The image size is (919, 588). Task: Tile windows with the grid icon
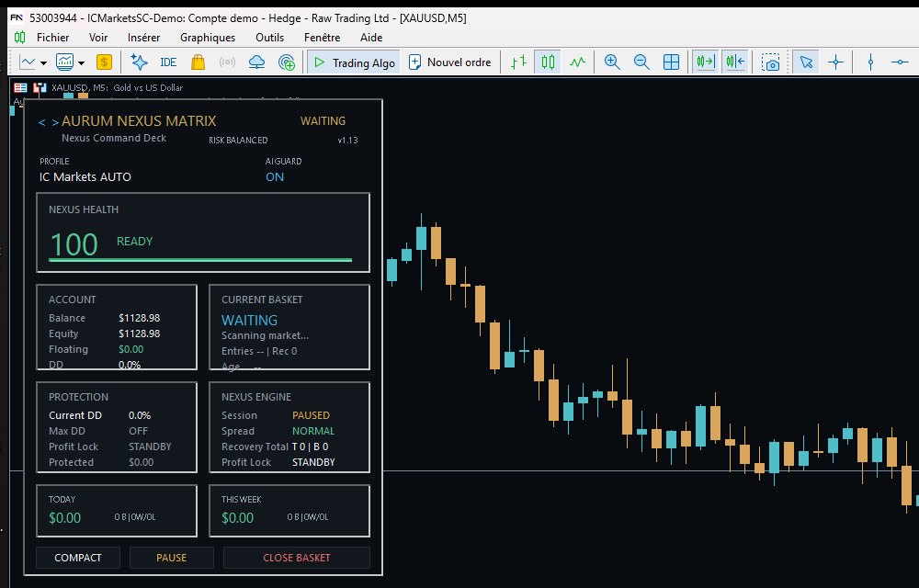click(x=671, y=62)
